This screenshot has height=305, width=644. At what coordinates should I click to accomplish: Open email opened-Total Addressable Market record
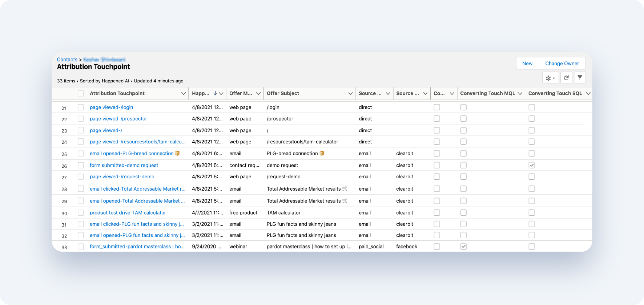(x=137, y=201)
